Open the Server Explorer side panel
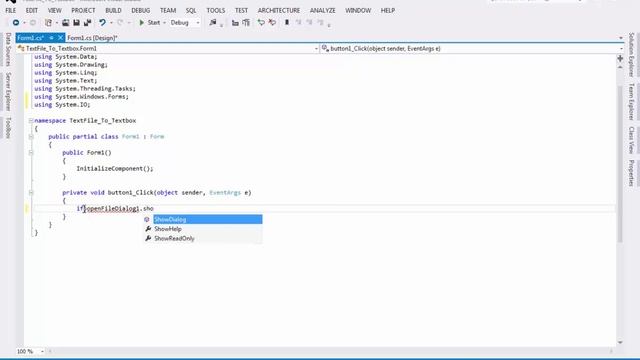Image resolution: width=640 pixels, height=360 pixels. pyautogui.click(x=8, y=91)
